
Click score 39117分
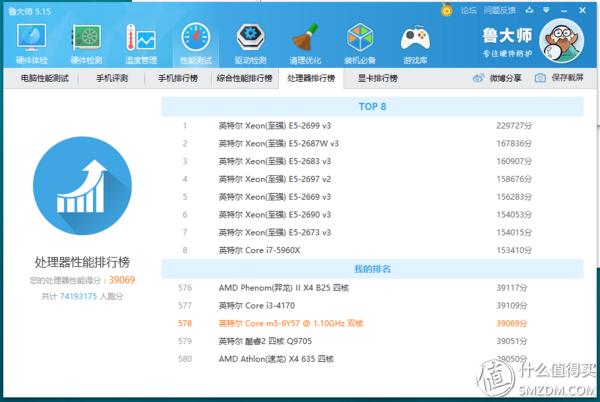pos(512,288)
